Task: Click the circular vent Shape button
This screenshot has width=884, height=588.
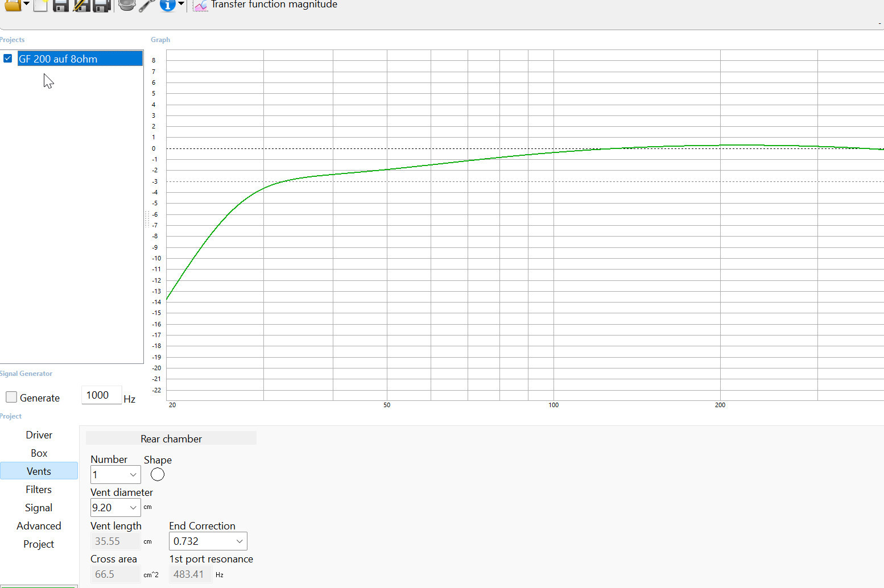Action: pos(158,474)
